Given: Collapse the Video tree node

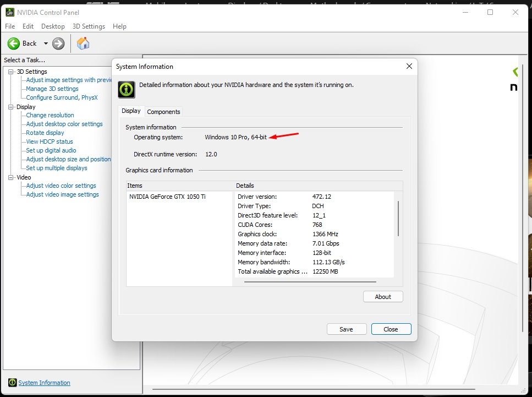Looking at the screenshot, I should [x=10, y=178].
